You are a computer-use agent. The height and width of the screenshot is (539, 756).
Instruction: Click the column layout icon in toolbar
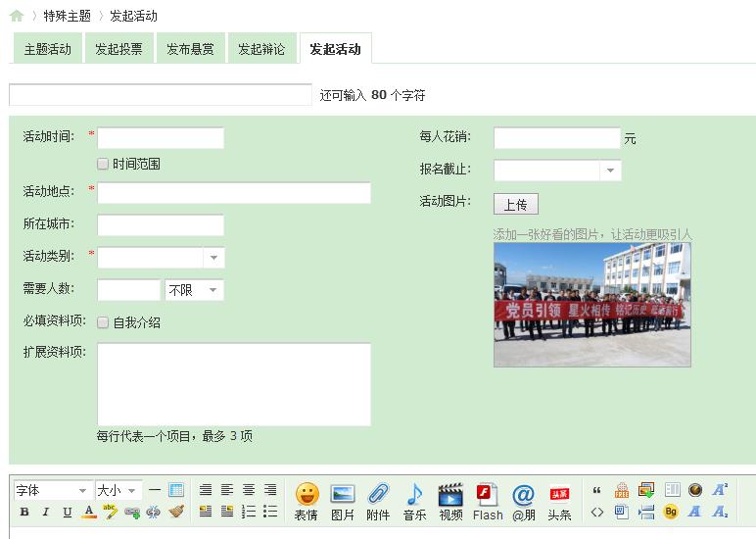672,490
